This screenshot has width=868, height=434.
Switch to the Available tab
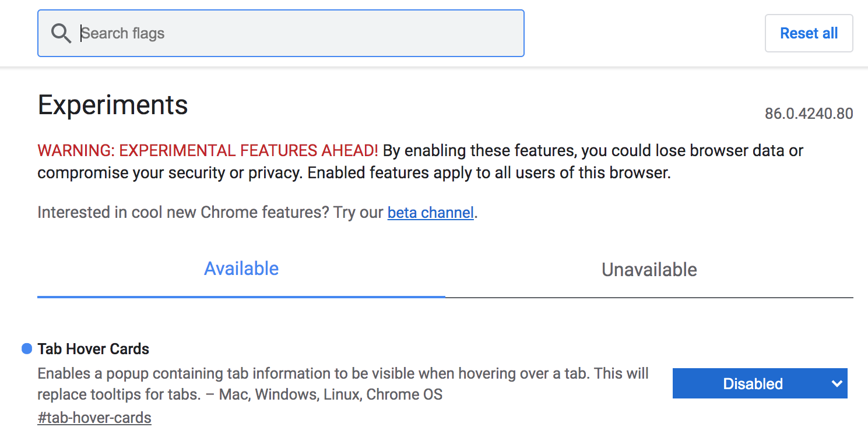[x=241, y=269]
